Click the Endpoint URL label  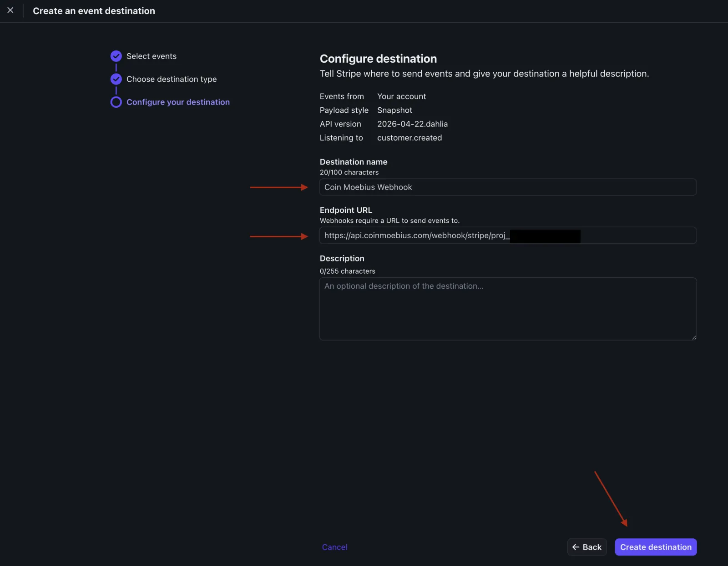point(346,210)
